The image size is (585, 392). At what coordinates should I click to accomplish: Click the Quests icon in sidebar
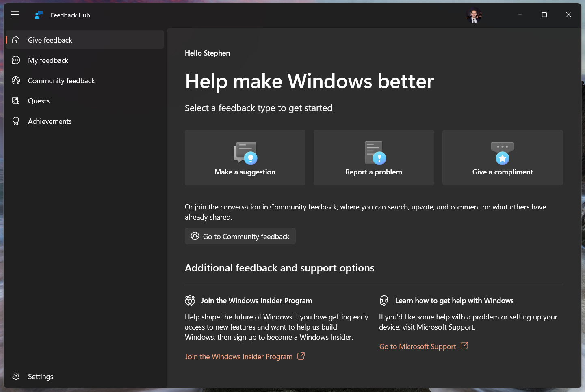16,101
